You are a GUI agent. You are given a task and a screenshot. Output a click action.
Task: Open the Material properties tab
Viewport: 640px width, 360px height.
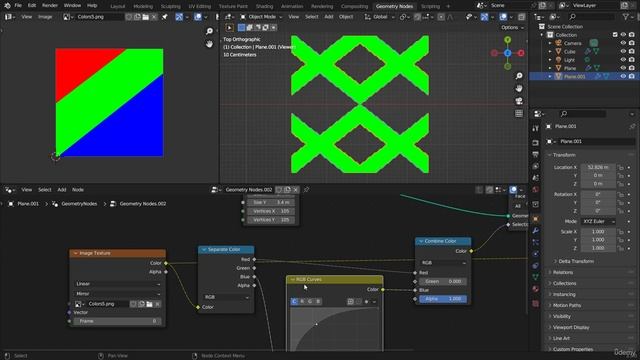click(536, 289)
